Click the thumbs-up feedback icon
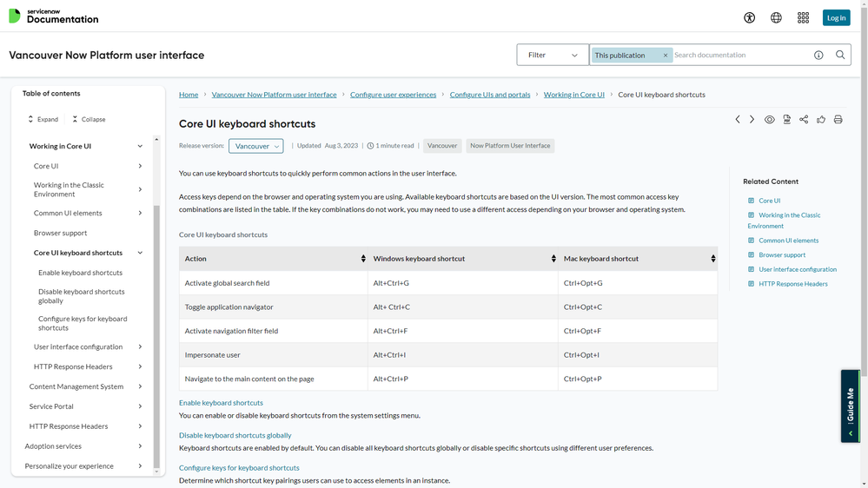 pos(821,120)
